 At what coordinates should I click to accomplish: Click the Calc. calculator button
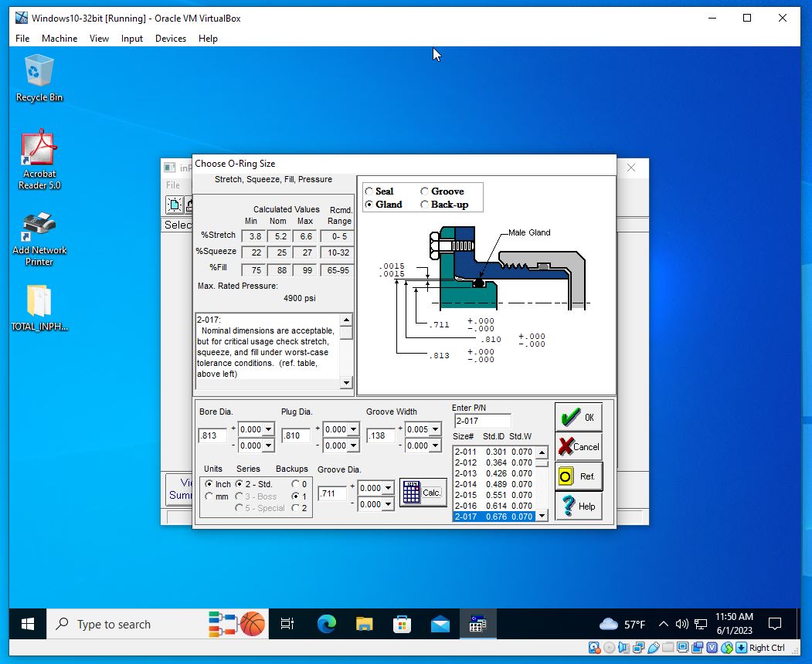(423, 492)
